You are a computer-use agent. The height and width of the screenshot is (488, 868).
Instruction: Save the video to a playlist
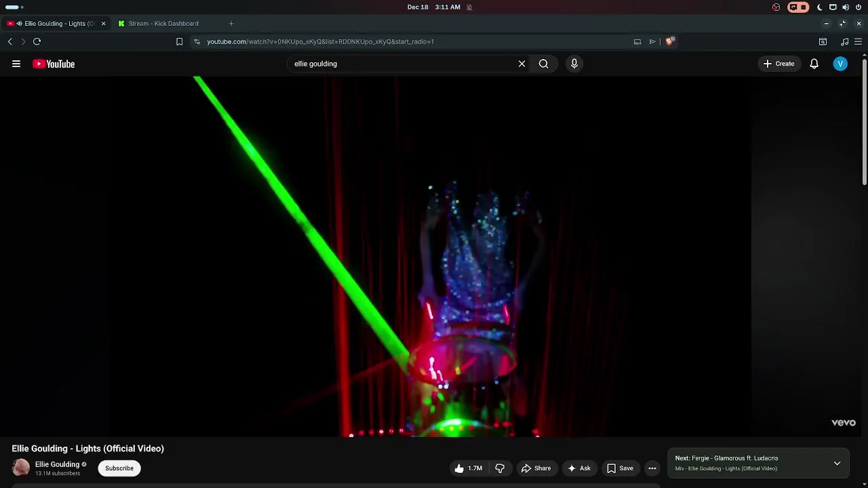pos(620,468)
